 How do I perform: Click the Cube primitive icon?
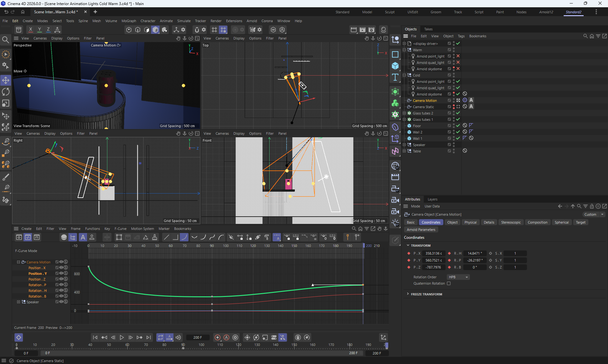tap(395, 66)
